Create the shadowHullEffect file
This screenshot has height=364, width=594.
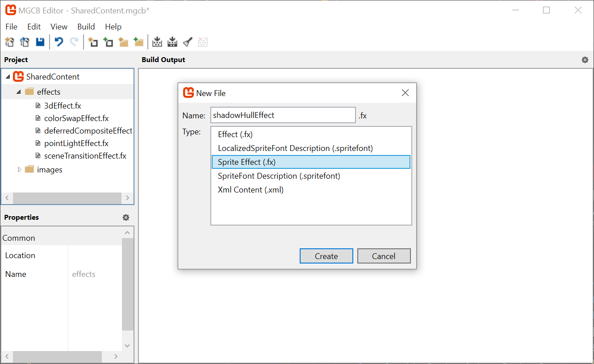click(x=326, y=255)
